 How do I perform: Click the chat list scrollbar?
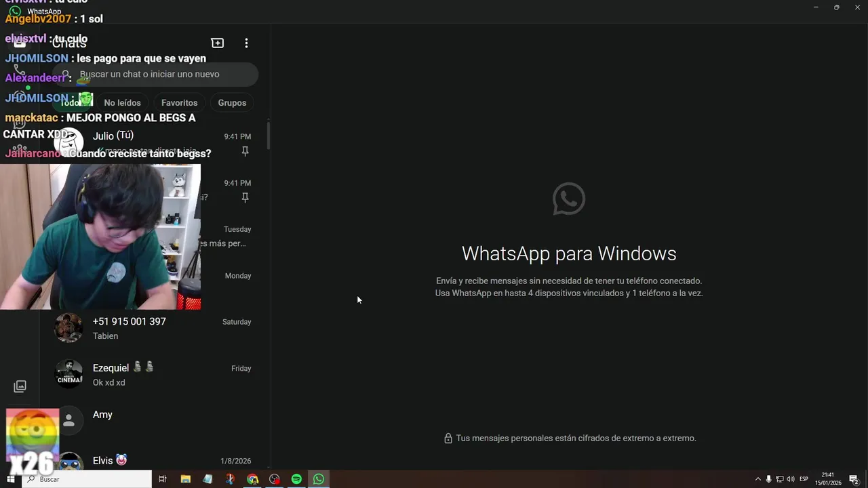268,136
